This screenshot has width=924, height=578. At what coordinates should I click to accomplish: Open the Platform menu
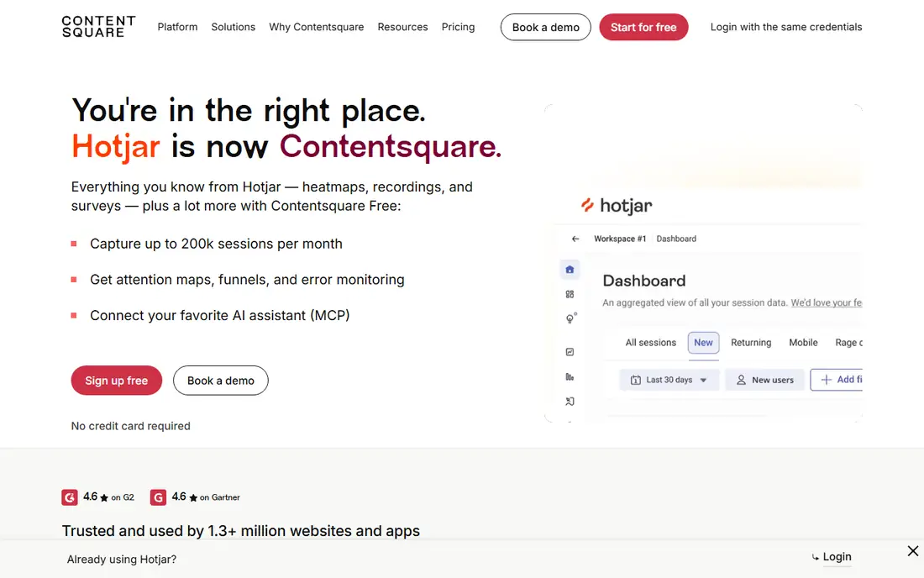click(x=177, y=27)
